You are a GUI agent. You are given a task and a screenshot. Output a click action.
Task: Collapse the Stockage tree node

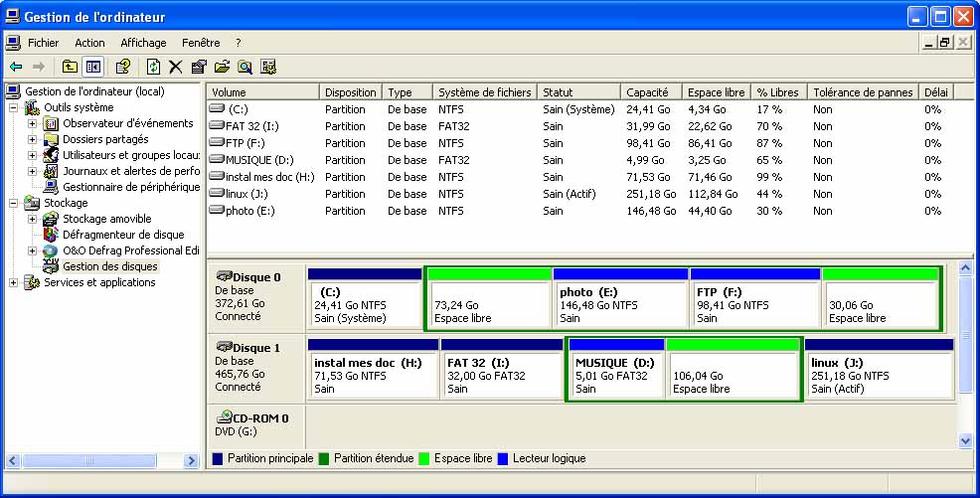[x=13, y=203]
